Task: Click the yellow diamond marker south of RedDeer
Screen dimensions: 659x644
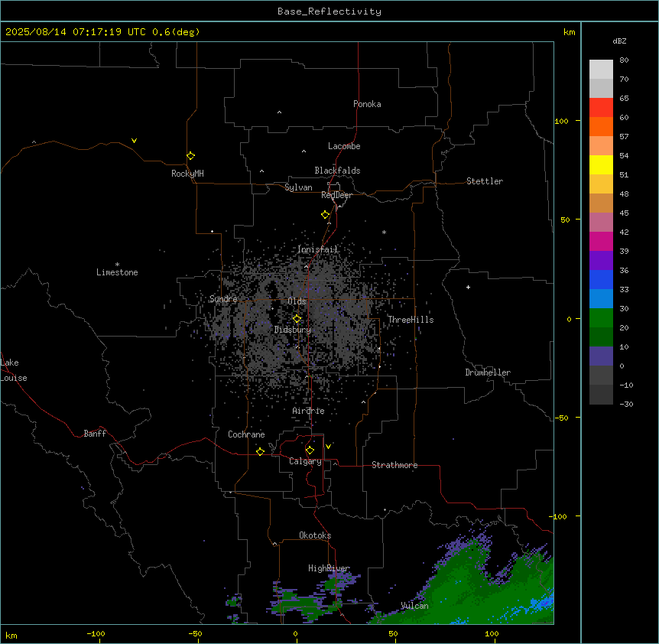Action: (x=325, y=215)
